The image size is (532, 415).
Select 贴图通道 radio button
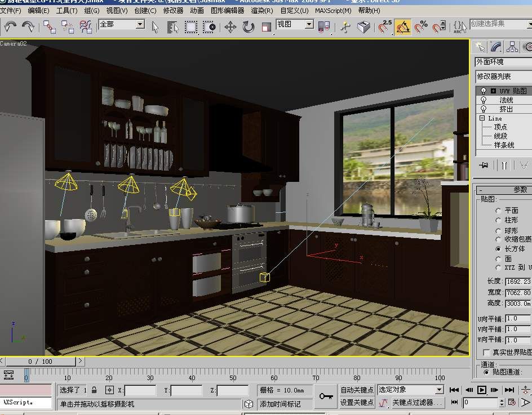tap(486, 372)
